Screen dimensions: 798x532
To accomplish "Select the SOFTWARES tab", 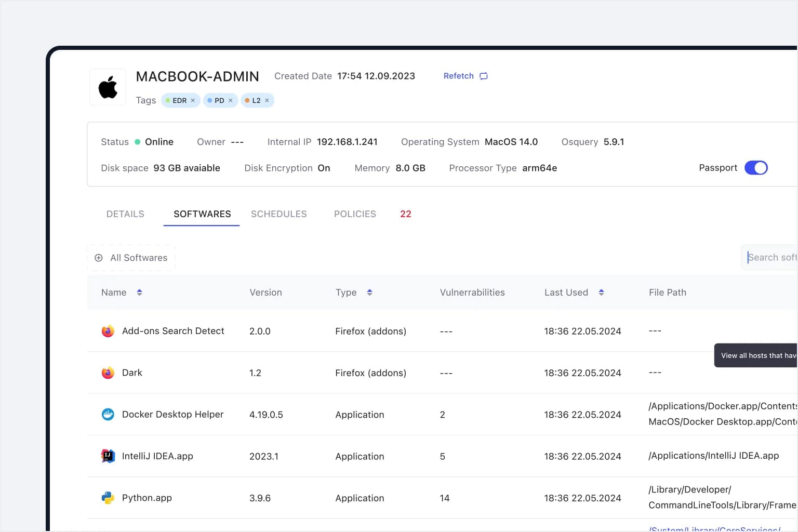I will tap(202, 214).
